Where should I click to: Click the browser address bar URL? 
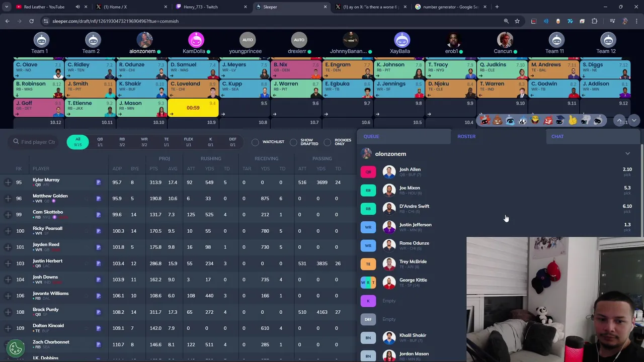[x=115, y=21]
